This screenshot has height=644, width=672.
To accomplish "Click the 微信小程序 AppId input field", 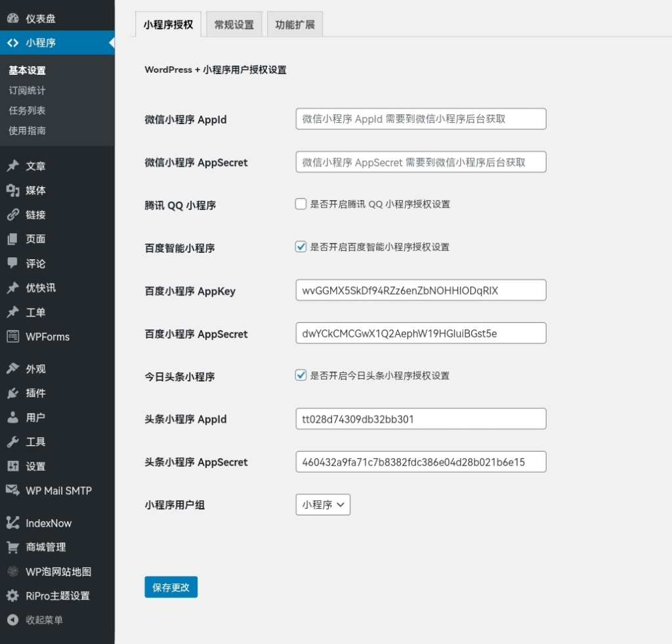I will (x=421, y=119).
